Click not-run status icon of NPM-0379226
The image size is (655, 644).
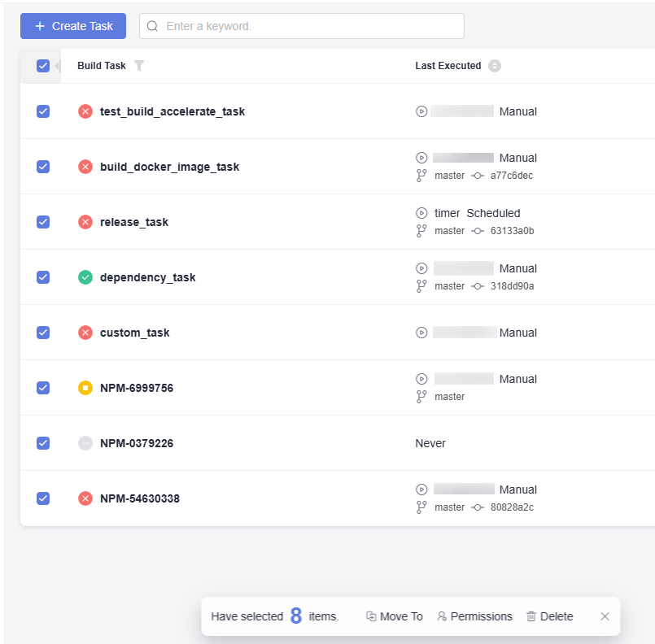pos(85,443)
